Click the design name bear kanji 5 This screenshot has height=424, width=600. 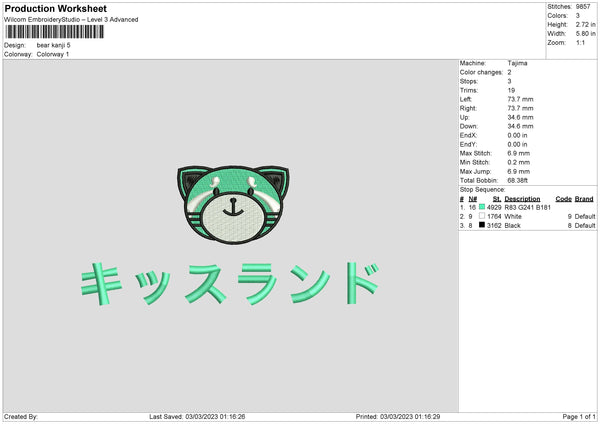point(54,45)
